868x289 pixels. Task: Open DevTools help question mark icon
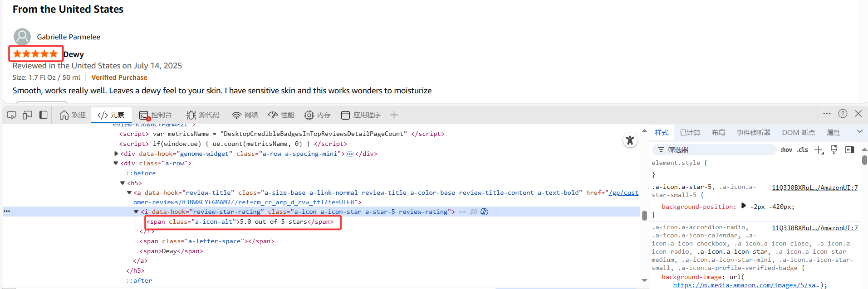[843, 114]
